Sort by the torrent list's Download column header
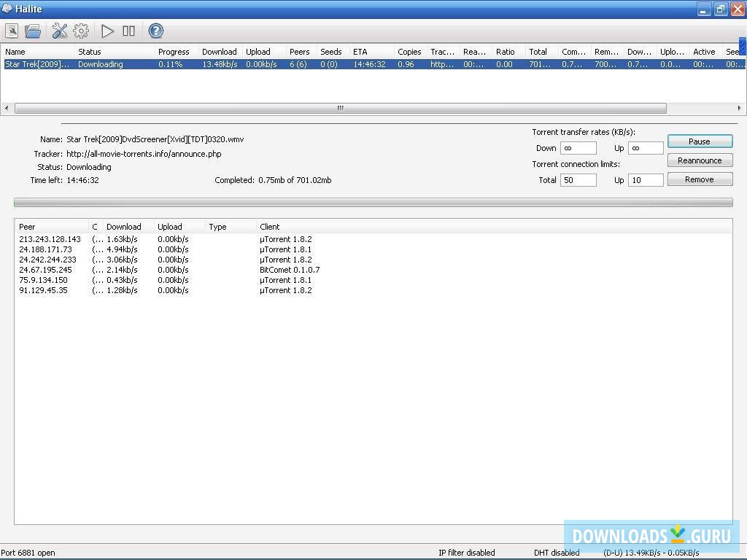The width and height of the screenshot is (747, 560). 220,52
